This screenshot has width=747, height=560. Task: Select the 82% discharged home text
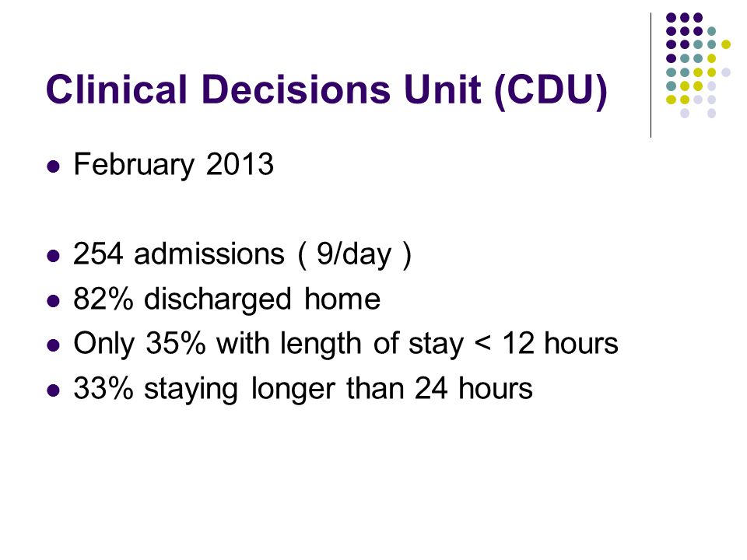click(226, 299)
